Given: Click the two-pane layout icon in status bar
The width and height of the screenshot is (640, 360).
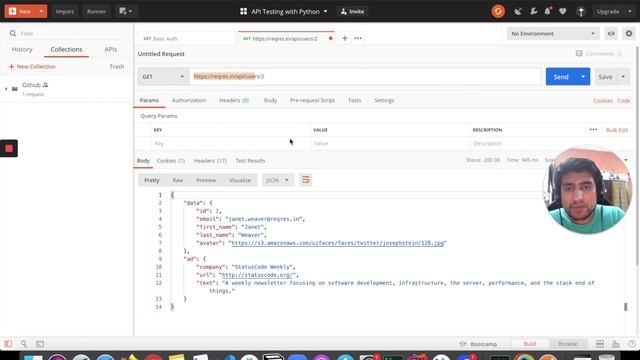Looking at the screenshot, I should pyautogui.click(x=600, y=344).
